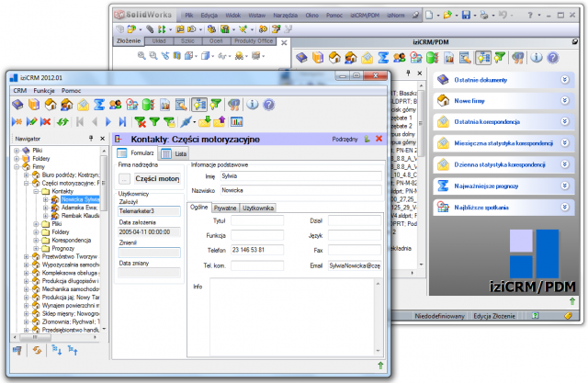Expand the Ostatnia korespondencja section chevron
The image size is (588, 383).
point(565,121)
